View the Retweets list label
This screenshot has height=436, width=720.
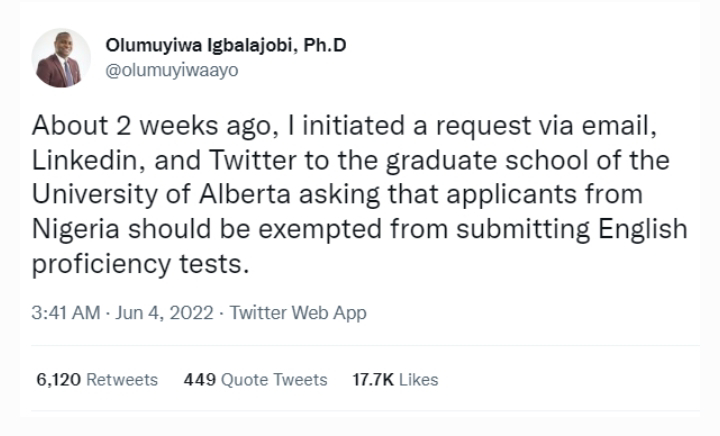pyautogui.click(x=122, y=380)
